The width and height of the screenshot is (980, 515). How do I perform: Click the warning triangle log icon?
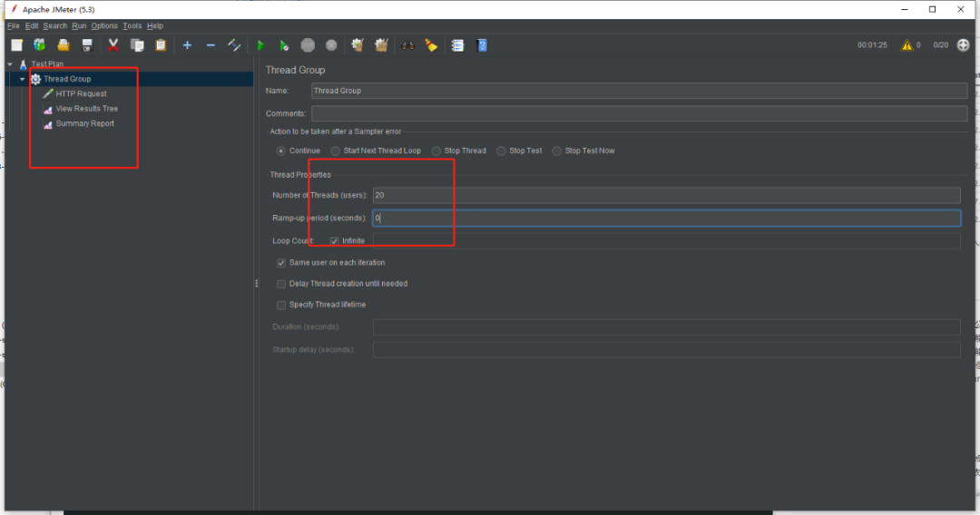tap(906, 45)
